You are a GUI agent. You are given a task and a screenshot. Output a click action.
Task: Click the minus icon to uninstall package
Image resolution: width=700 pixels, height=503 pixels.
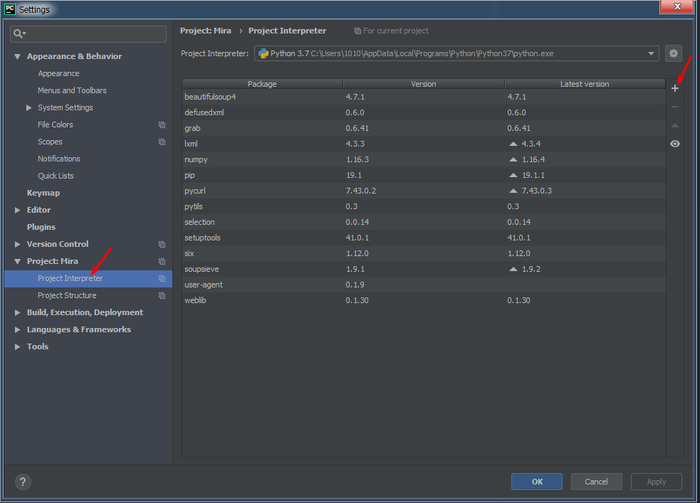[675, 106]
